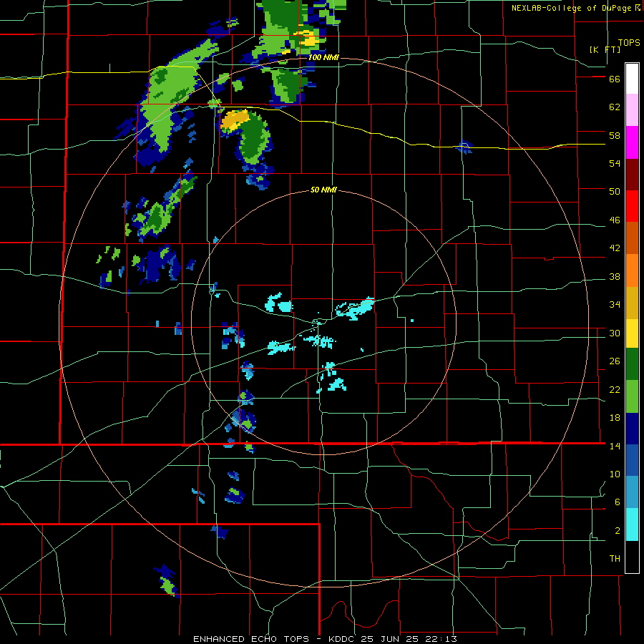Viewport: 644px width, 644px height.
Task: Click the 14 value on tops scale
Action: click(x=615, y=446)
